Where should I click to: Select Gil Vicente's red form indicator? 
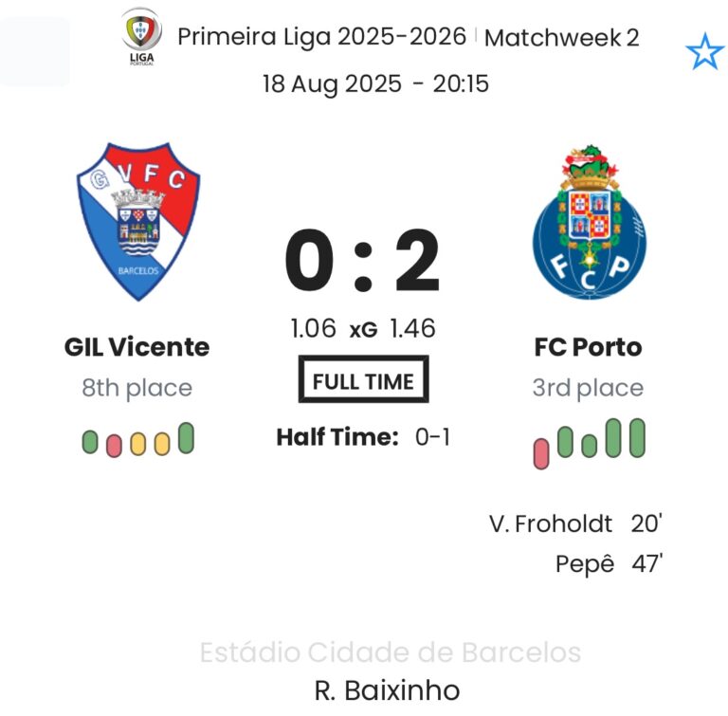click(115, 445)
